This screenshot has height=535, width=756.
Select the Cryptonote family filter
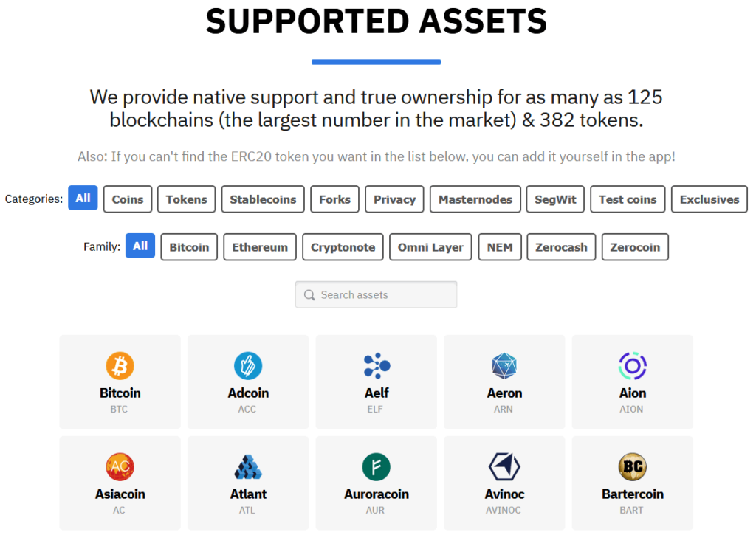[x=343, y=246]
